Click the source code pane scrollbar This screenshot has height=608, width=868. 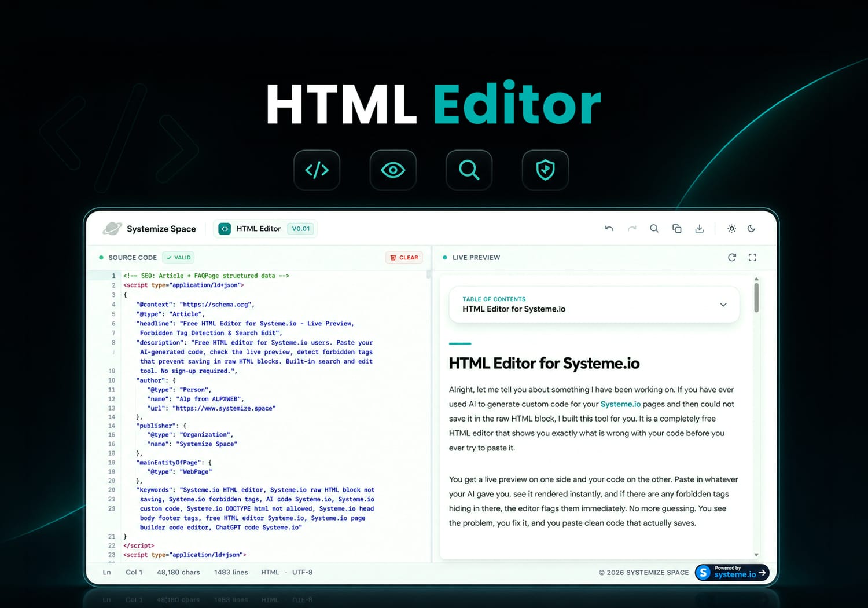click(x=428, y=275)
